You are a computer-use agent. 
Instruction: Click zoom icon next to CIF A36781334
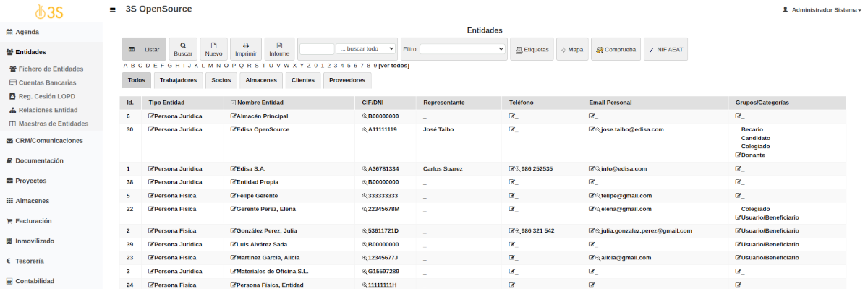tap(365, 169)
